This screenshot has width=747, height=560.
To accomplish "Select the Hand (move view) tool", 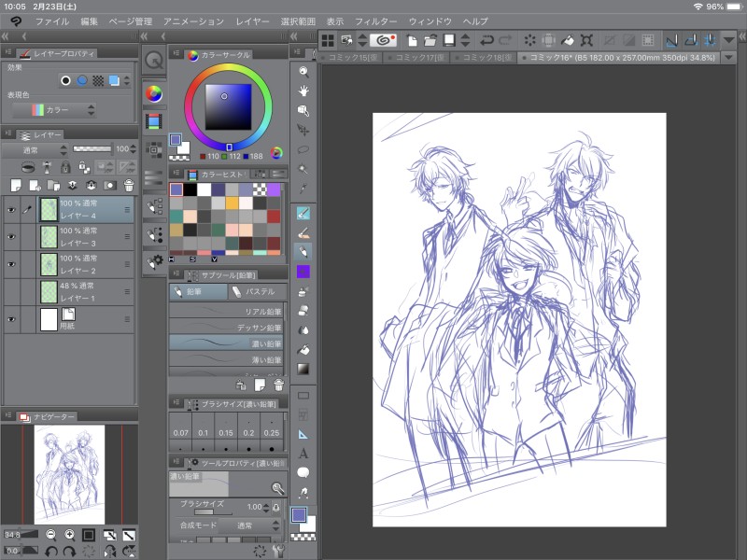I will click(x=303, y=91).
